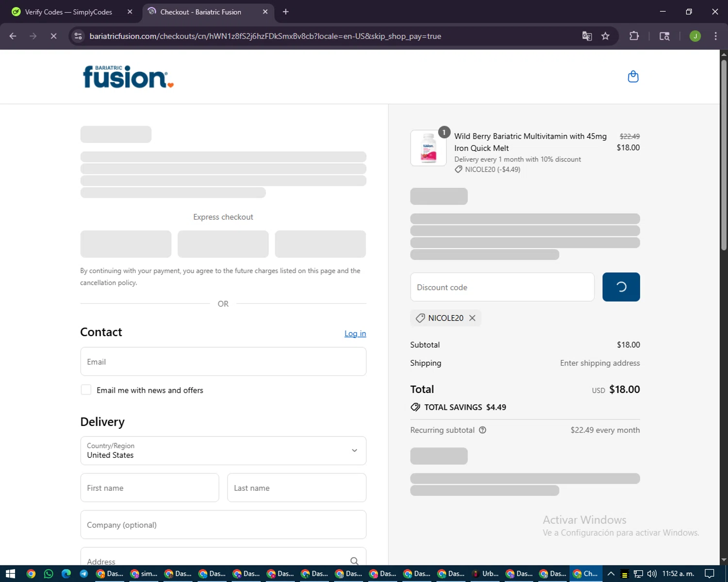Stop the page loading
Viewport: 728px width, 582px height.
(x=53, y=36)
